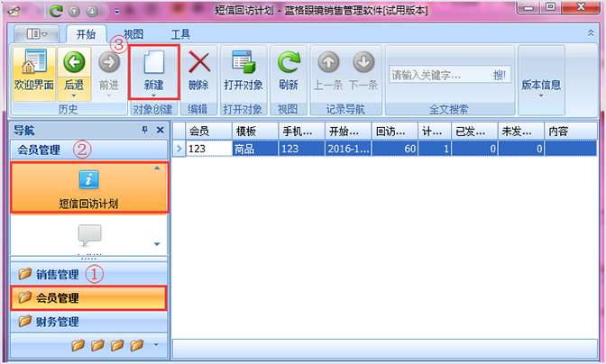
Task: Open the 销售管理 folder group
Action: pyautogui.click(x=89, y=274)
